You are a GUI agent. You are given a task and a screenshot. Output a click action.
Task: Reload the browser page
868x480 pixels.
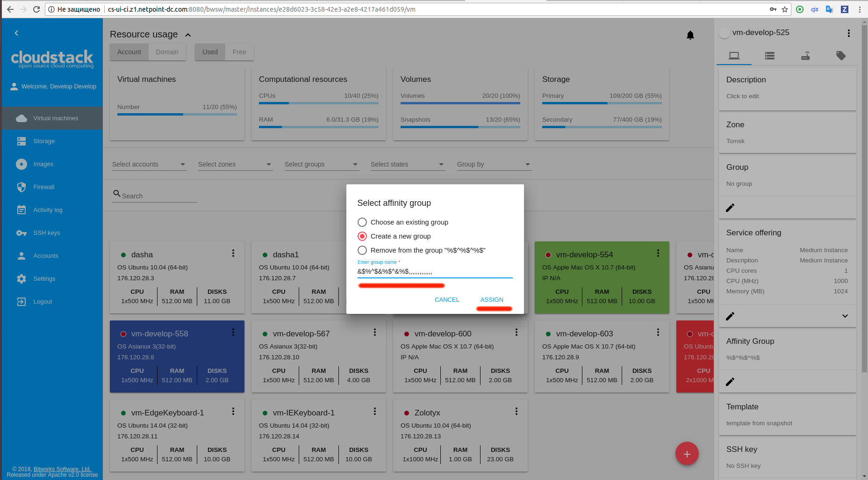[36, 9]
